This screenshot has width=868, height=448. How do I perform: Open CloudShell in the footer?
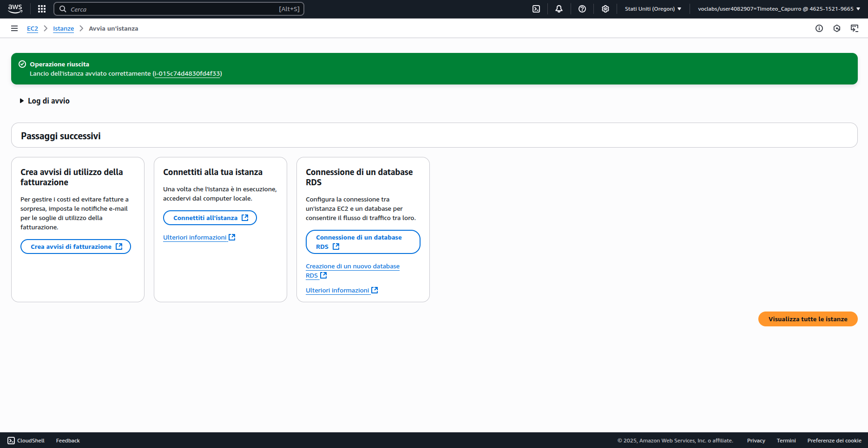(26, 441)
